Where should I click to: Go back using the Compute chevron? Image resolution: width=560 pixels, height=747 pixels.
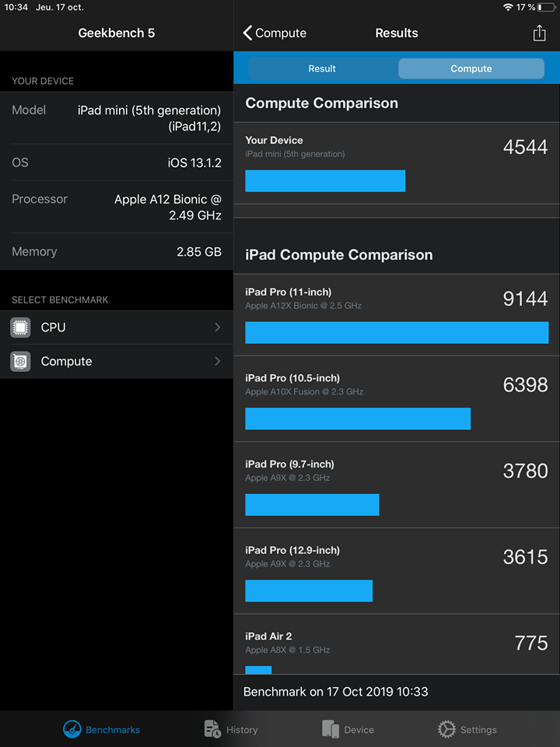[248, 33]
